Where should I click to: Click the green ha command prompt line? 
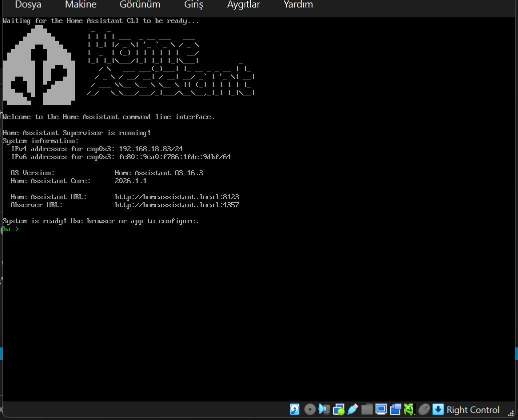11,229
